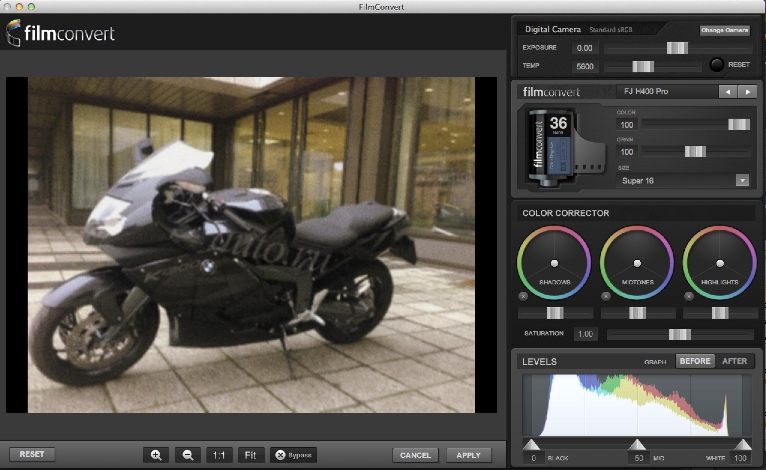The height and width of the screenshot is (470, 766).
Task: Click the white level triangle marker
Action: pos(743,444)
